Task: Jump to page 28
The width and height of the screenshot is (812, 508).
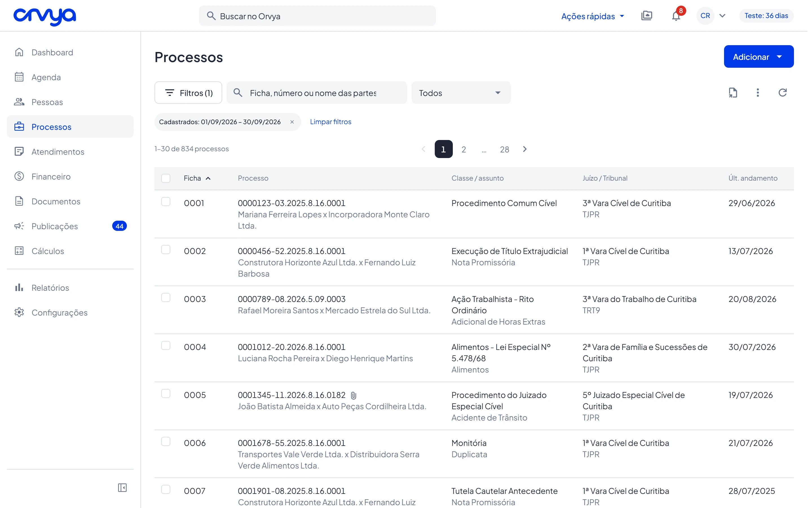Action: click(504, 149)
